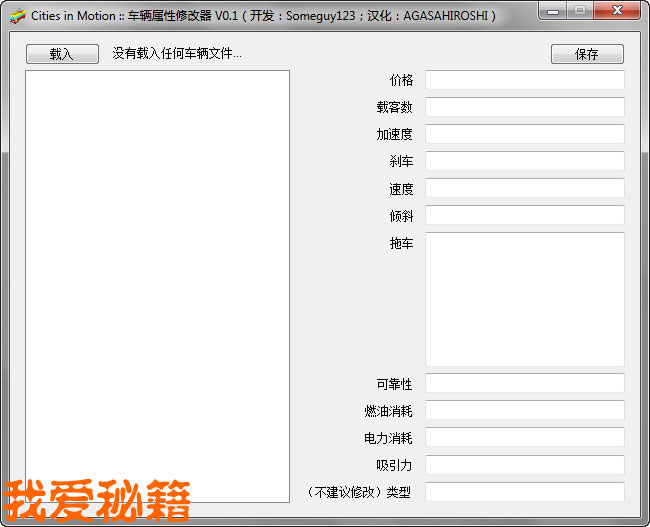Viewport: 650px width, 527px height.
Task: Focus the 价格 (price) input field
Action: click(x=524, y=80)
